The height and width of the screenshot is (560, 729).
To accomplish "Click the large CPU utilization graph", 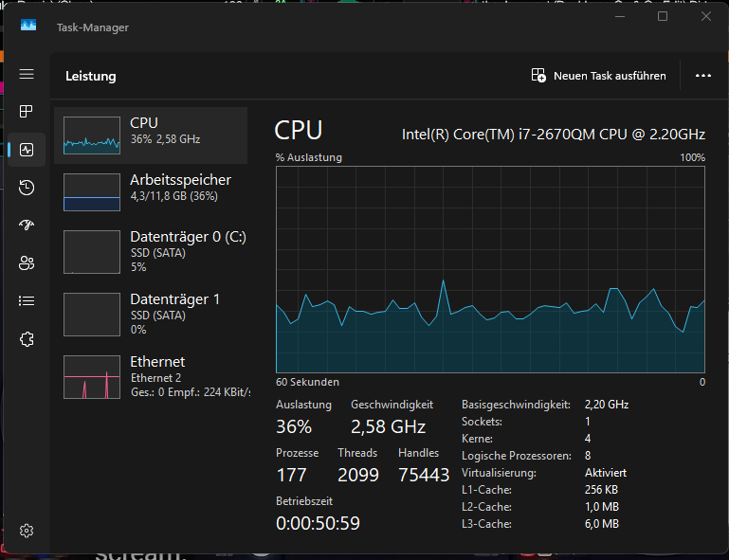I will [490, 269].
